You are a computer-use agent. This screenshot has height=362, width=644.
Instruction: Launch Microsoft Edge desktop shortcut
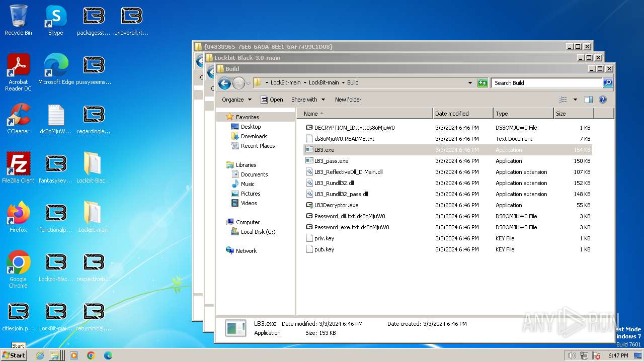tap(56, 69)
